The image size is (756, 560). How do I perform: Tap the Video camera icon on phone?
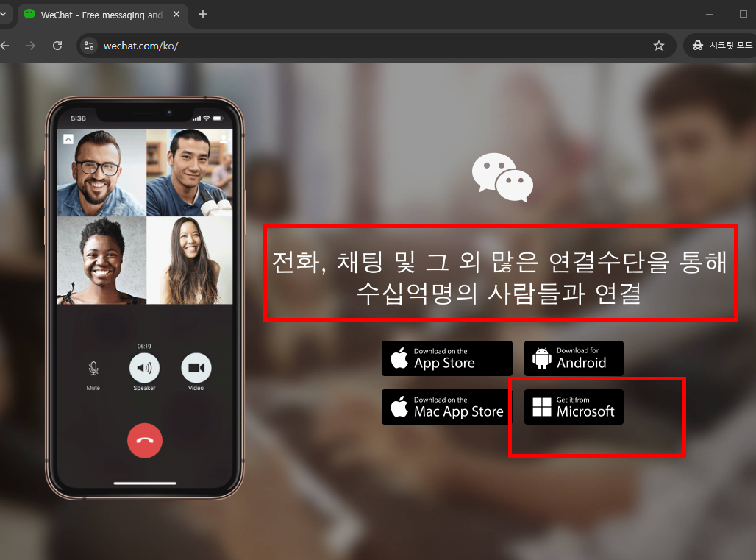196,368
